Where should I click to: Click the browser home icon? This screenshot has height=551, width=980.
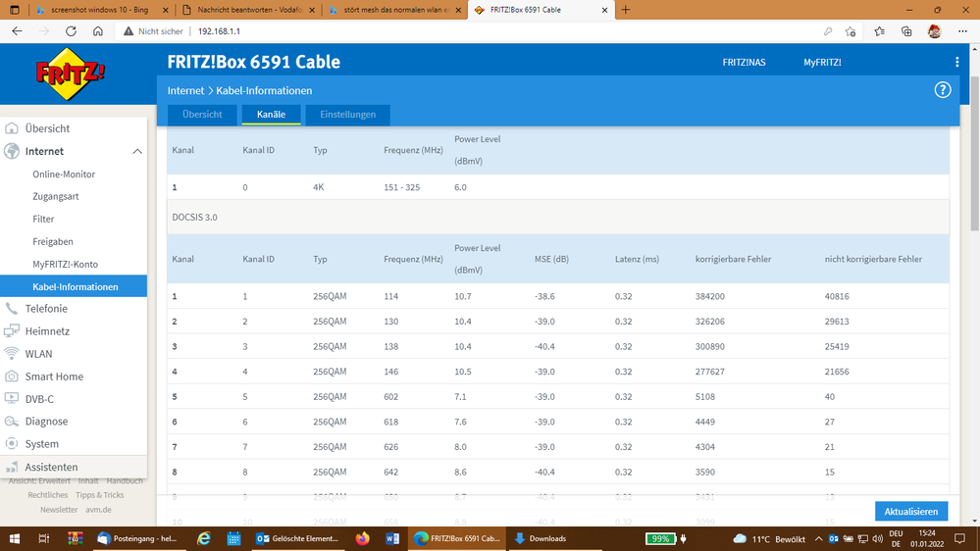click(x=98, y=31)
